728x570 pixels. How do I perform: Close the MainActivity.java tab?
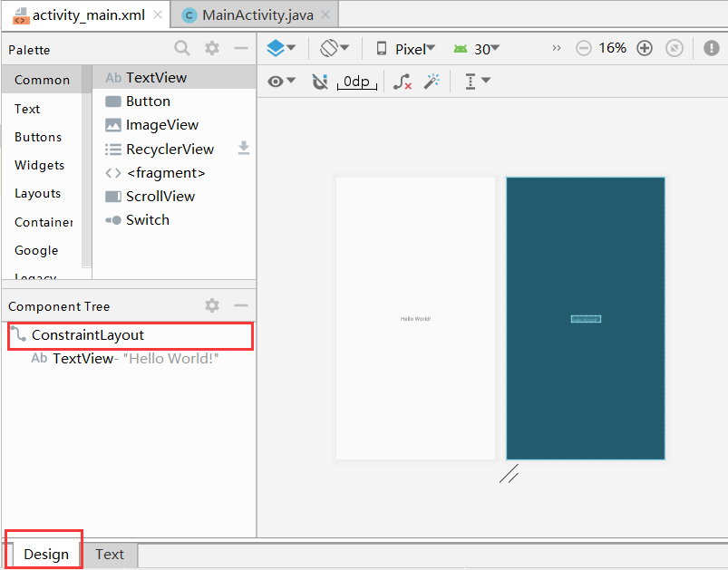[x=326, y=14]
